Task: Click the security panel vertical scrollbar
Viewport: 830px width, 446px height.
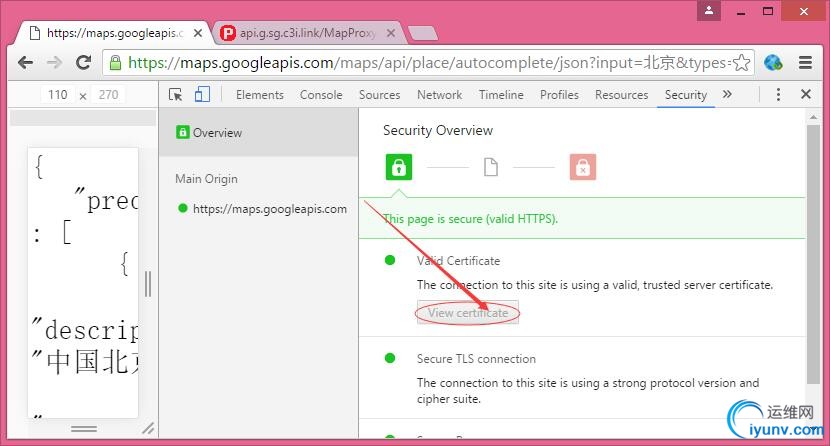Action: (x=813, y=255)
